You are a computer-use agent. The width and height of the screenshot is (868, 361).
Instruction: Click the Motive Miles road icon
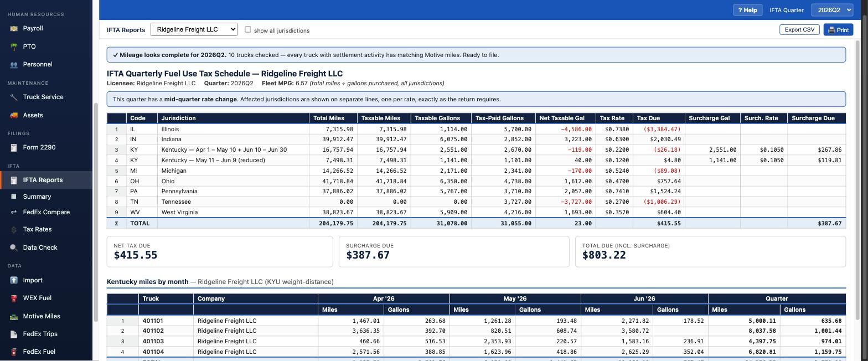point(14,316)
